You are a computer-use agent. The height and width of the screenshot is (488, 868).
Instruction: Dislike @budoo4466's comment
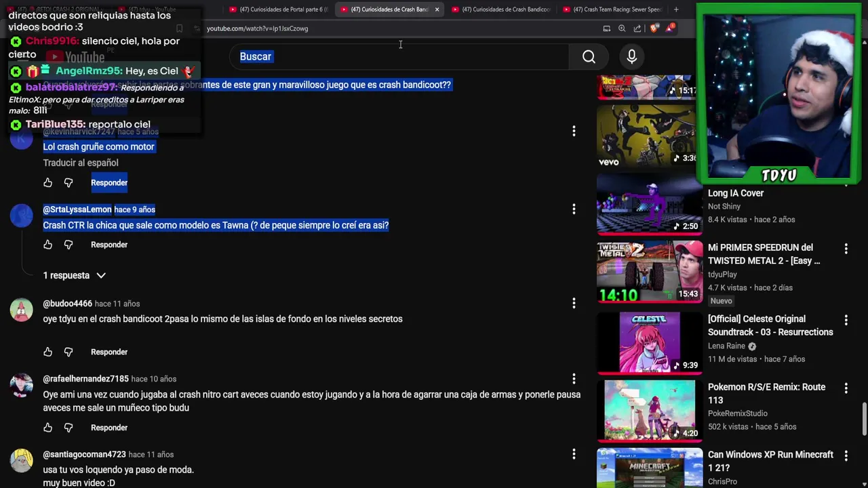point(68,352)
